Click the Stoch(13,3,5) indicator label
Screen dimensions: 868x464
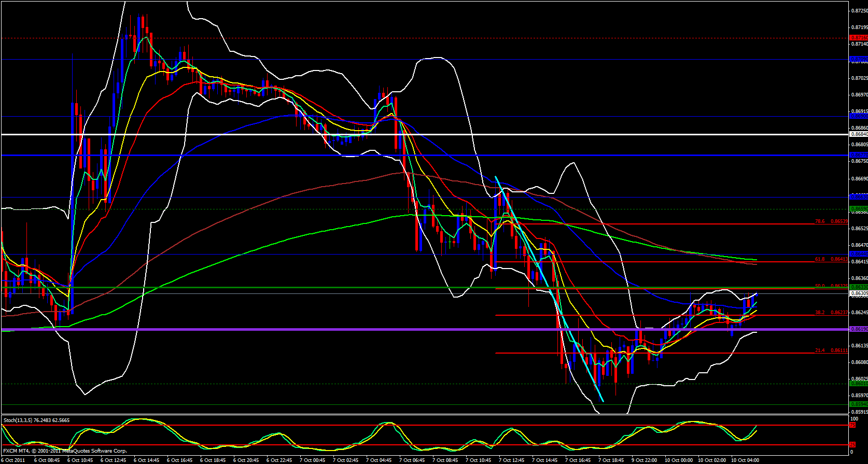(x=37, y=420)
